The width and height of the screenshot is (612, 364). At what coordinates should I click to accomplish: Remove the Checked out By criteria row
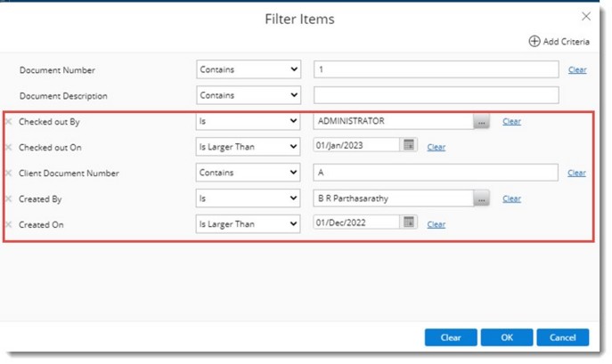9,122
